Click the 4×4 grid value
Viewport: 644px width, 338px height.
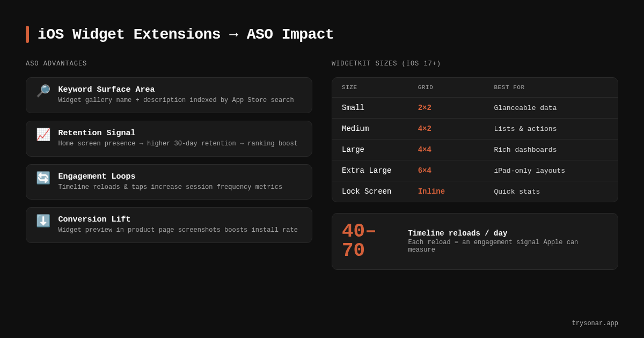coord(425,150)
